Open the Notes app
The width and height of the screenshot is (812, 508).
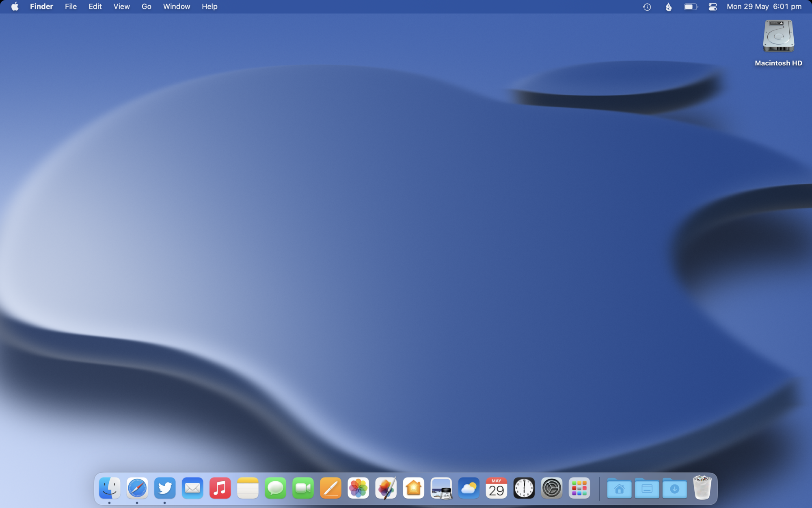point(248,488)
